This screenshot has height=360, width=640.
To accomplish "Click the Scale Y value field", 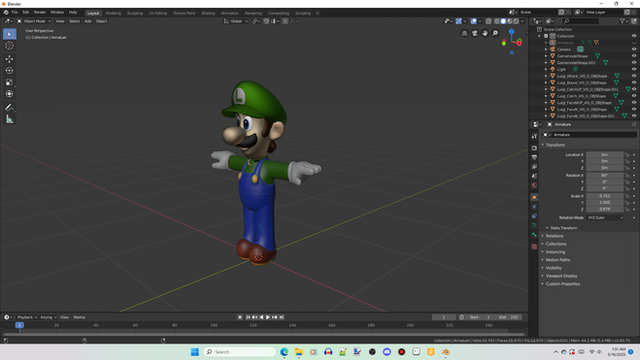I will [604, 202].
